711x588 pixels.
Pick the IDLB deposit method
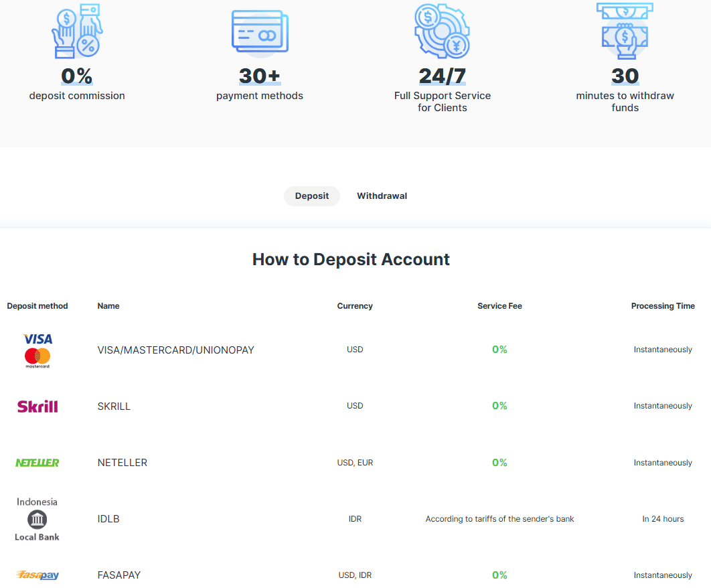(x=108, y=519)
